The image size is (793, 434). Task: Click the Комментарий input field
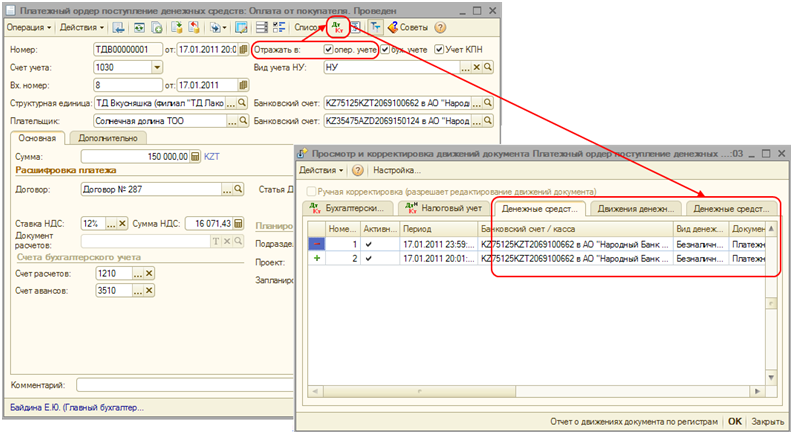(x=180, y=385)
